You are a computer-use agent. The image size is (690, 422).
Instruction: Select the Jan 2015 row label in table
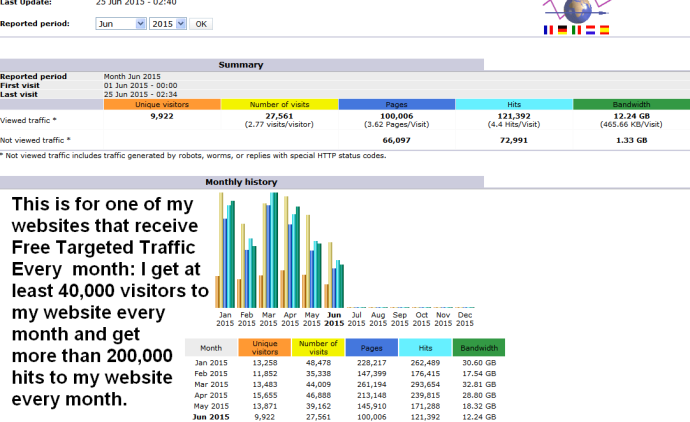coord(211,363)
